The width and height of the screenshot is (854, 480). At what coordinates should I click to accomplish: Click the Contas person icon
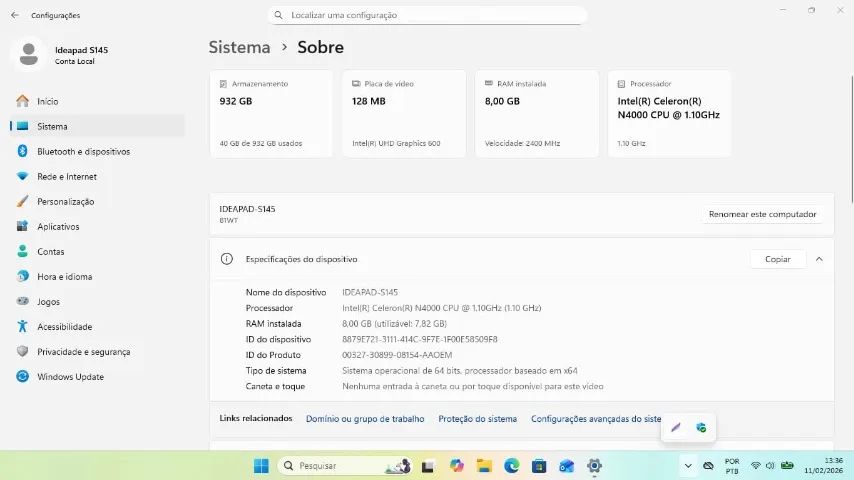pos(22,251)
